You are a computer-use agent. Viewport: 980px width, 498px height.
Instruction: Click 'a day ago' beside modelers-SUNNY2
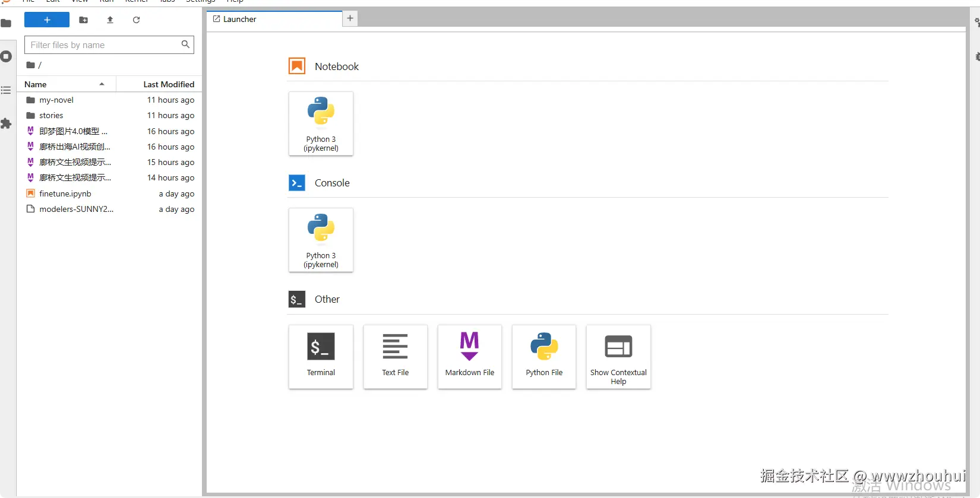(176, 209)
